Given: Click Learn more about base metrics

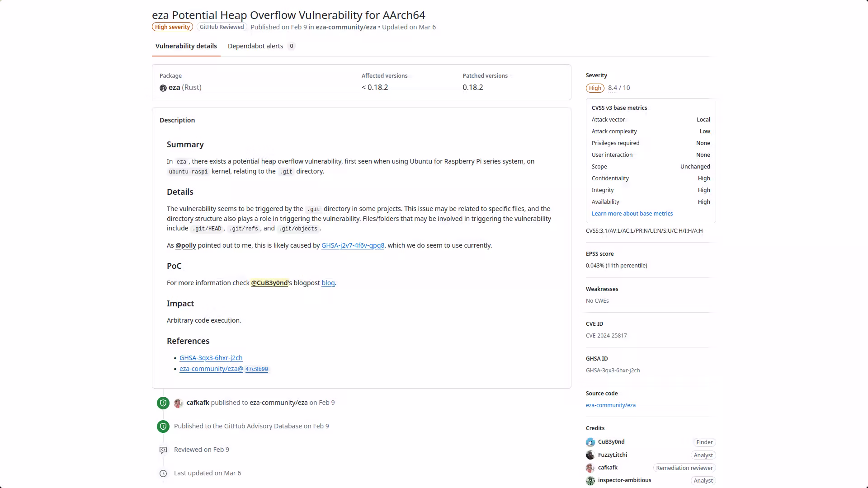Looking at the screenshot, I should [x=632, y=214].
